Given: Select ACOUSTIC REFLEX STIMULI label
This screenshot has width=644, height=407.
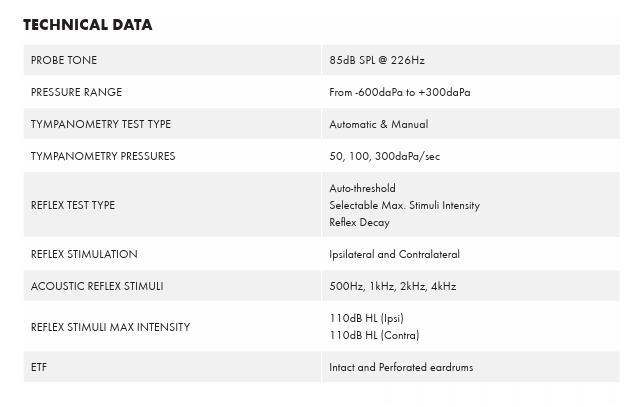Looking at the screenshot, I should [x=97, y=286].
